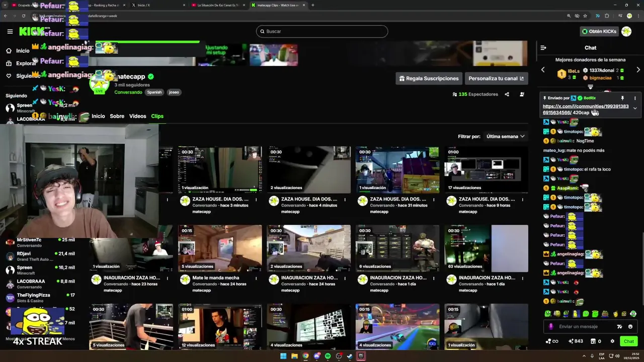Screen dimensions: 644x362
Task: Open the shop icon showing 0
Action: click(x=595, y=341)
